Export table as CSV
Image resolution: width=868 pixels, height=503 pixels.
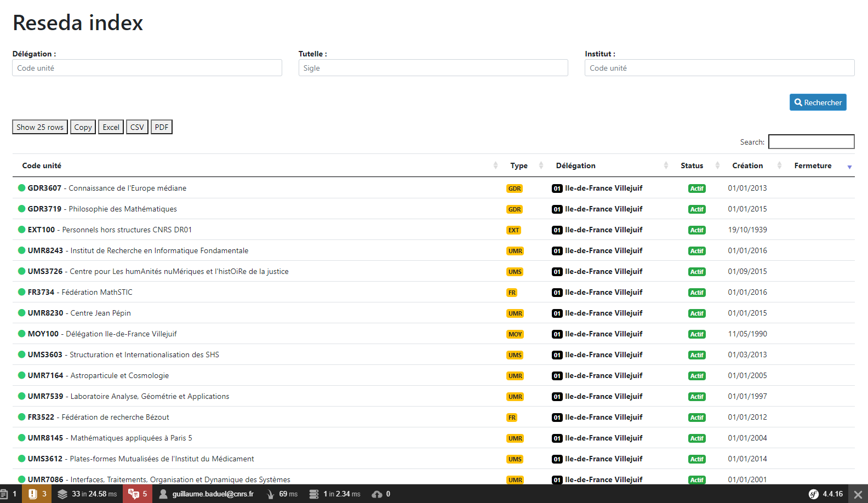tap(137, 127)
